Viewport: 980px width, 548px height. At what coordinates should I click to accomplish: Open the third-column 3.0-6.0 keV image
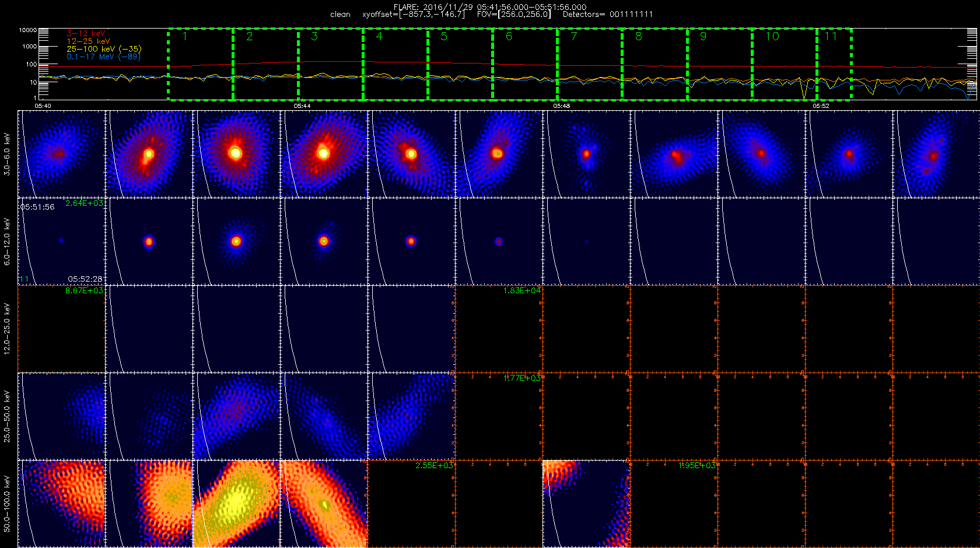pos(236,154)
